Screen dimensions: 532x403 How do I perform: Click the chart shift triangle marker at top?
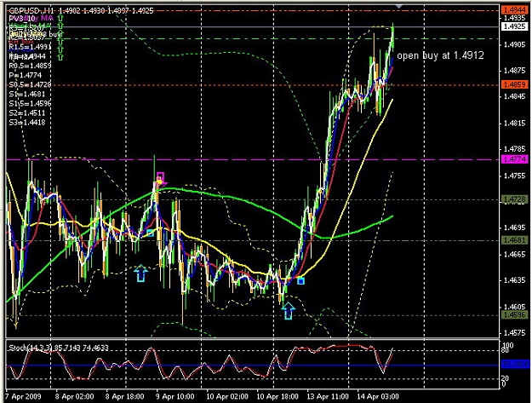[x=399, y=7]
